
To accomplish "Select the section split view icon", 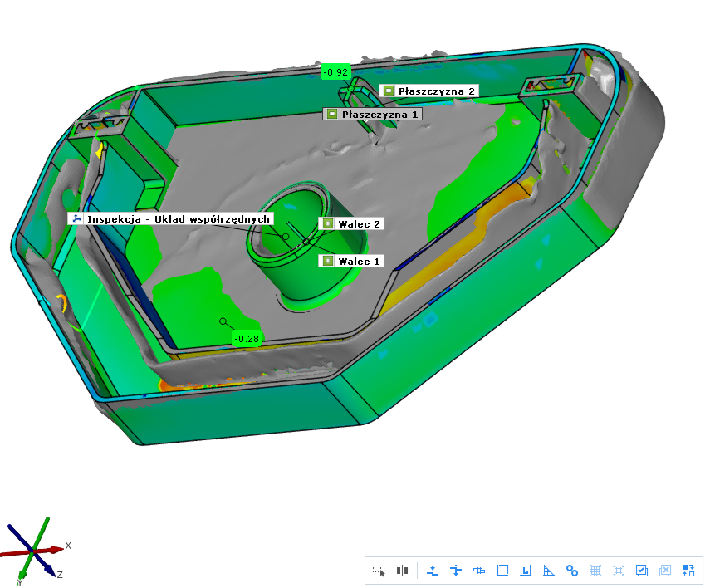I will coord(403,571).
